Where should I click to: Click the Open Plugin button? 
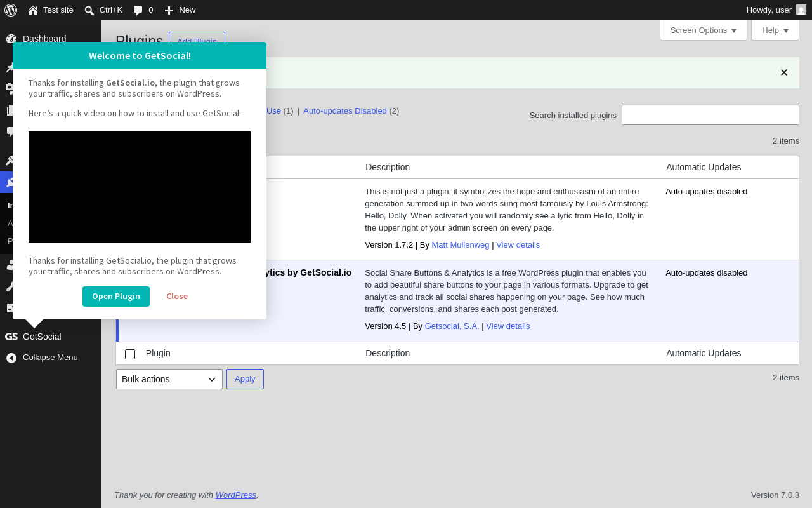pos(116,297)
